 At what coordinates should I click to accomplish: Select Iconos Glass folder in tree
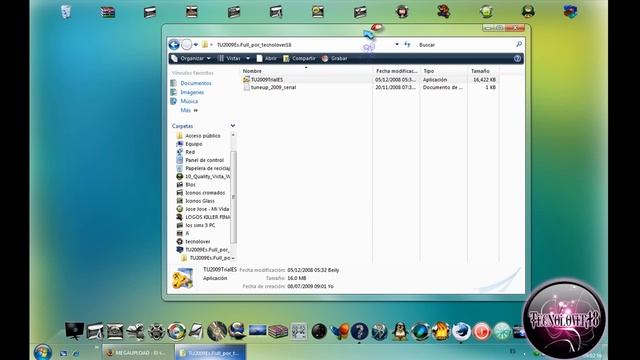[196, 201]
